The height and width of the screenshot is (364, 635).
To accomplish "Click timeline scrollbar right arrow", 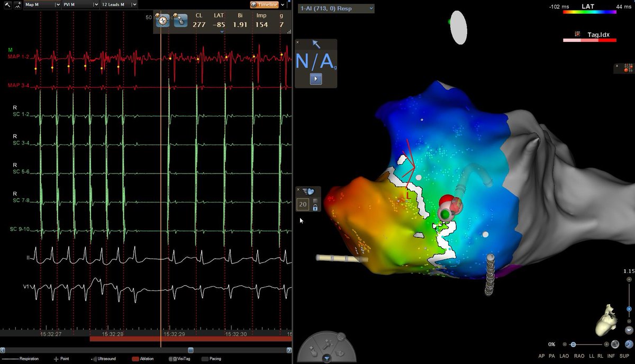I will click(x=289, y=350).
